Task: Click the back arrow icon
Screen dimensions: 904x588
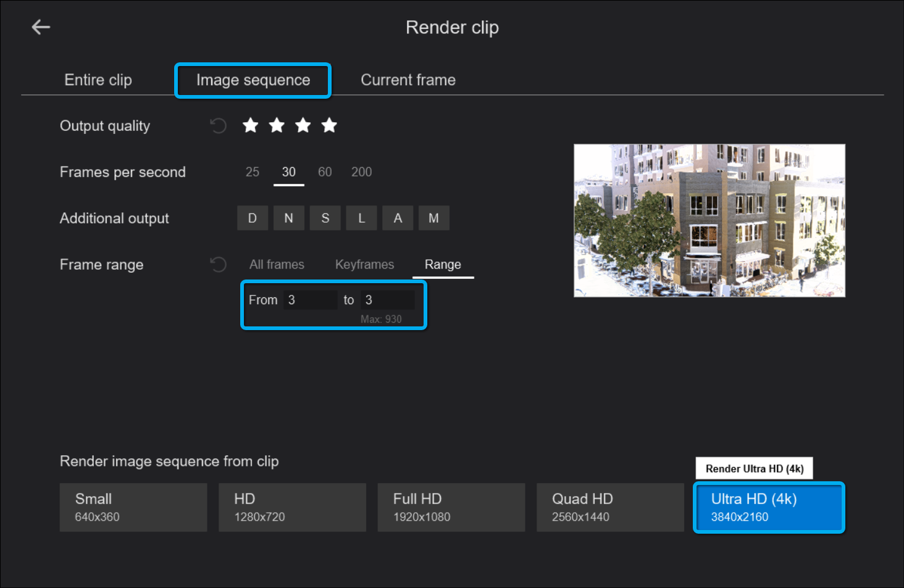Action: 41,27
